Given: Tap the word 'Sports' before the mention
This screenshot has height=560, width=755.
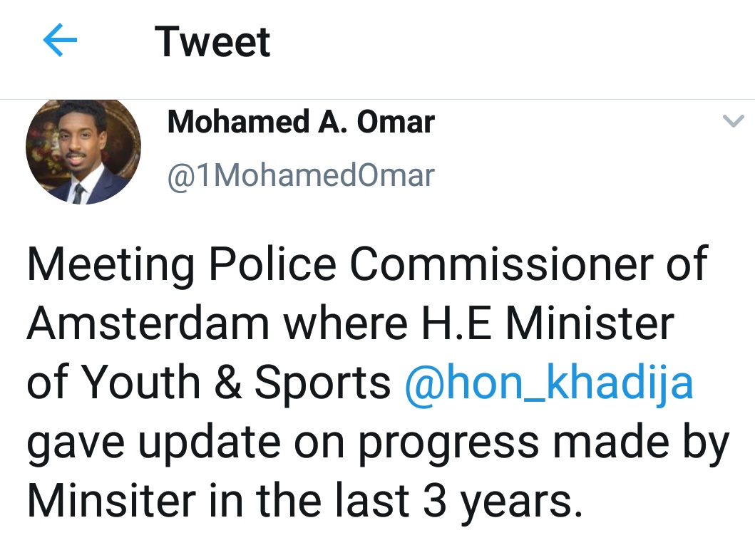Looking at the screenshot, I should (x=322, y=383).
